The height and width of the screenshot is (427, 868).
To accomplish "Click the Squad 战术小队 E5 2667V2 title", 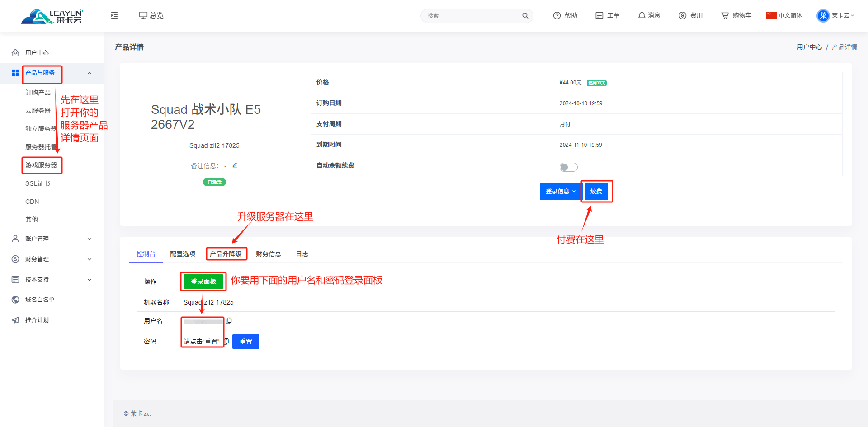I will click(x=206, y=117).
